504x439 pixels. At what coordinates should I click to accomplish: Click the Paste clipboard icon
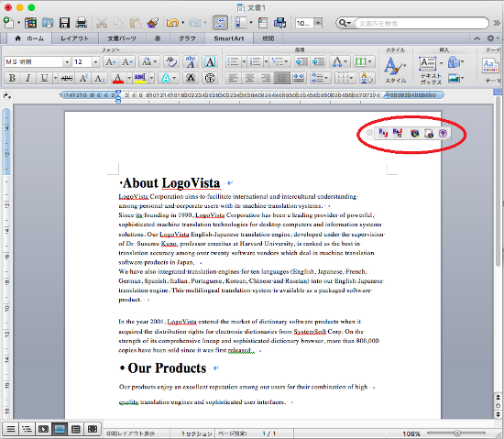[x=136, y=23]
